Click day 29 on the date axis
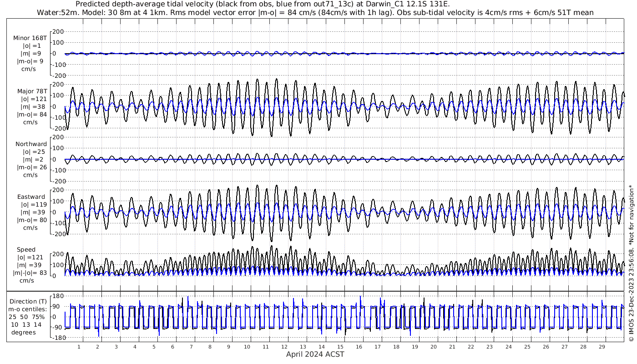Viewport: 637px width, 364px height. 602,347
